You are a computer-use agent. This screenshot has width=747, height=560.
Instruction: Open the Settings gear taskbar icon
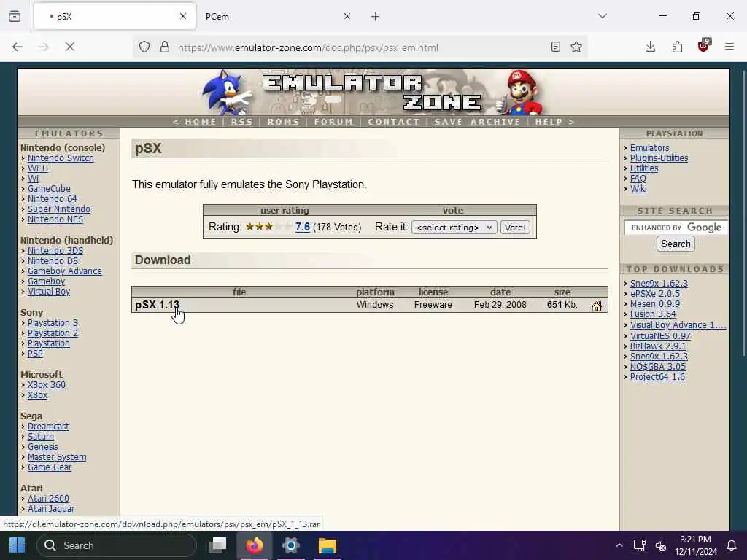[290, 545]
